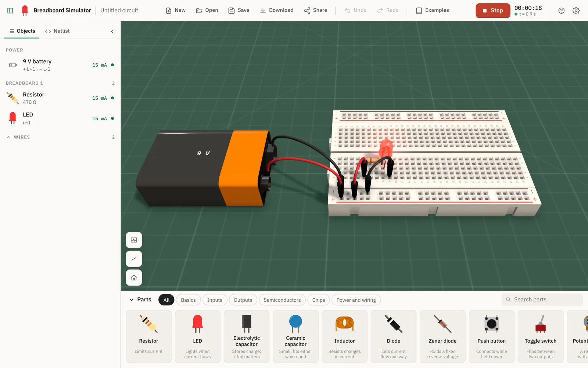The width and height of the screenshot is (588, 368).
Task: Open an existing circuit file
Action: 207,10
